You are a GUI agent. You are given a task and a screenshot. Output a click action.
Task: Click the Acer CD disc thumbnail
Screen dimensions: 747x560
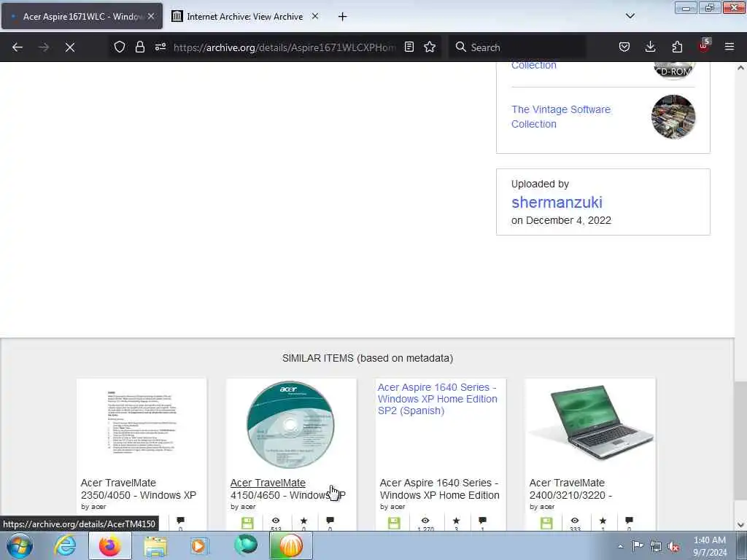click(x=290, y=424)
